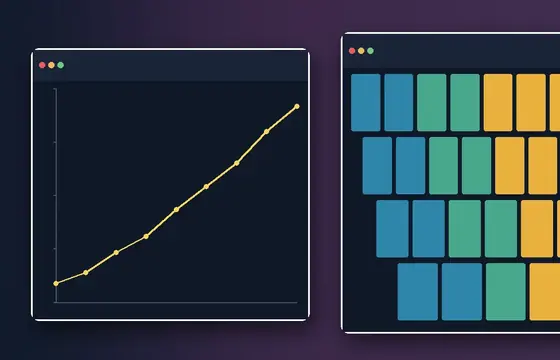Click the second green tile in the second row
The height and width of the screenshot is (360, 560).
tap(476, 166)
